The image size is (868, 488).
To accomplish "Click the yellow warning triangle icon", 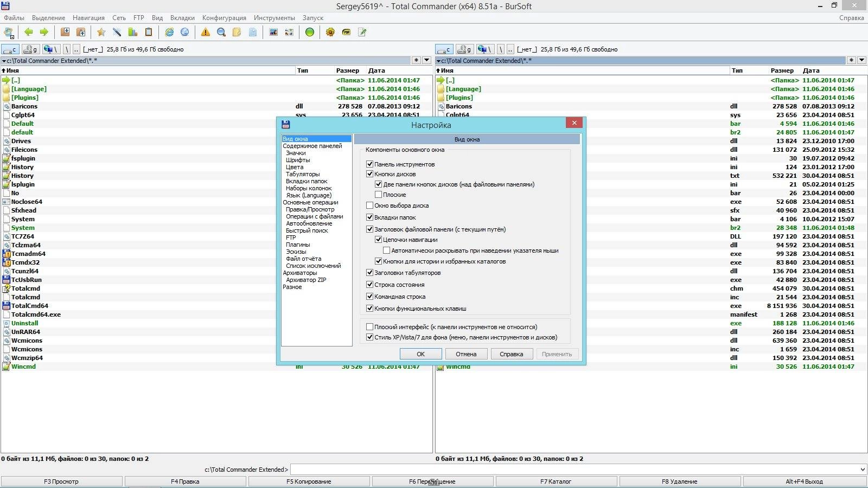I will pyautogui.click(x=206, y=32).
